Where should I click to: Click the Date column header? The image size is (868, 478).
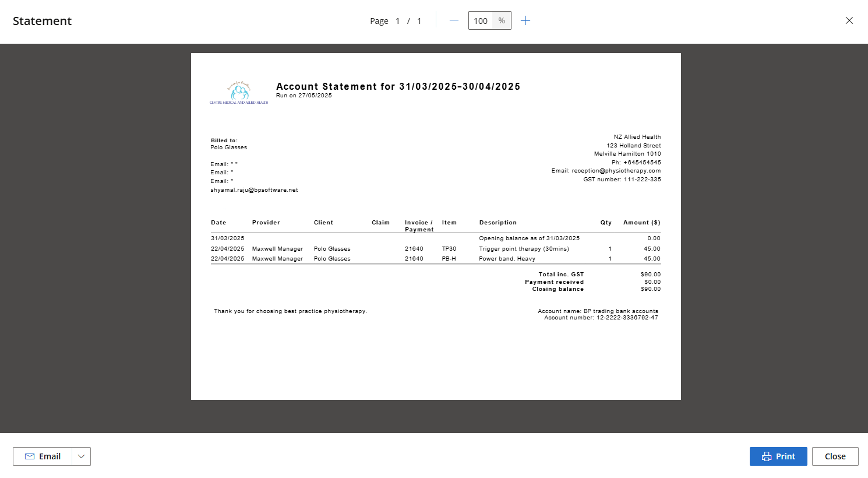pos(218,223)
